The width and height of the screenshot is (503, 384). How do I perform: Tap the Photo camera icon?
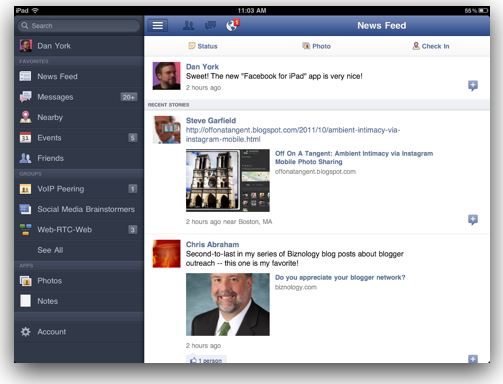click(x=306, y=46)
